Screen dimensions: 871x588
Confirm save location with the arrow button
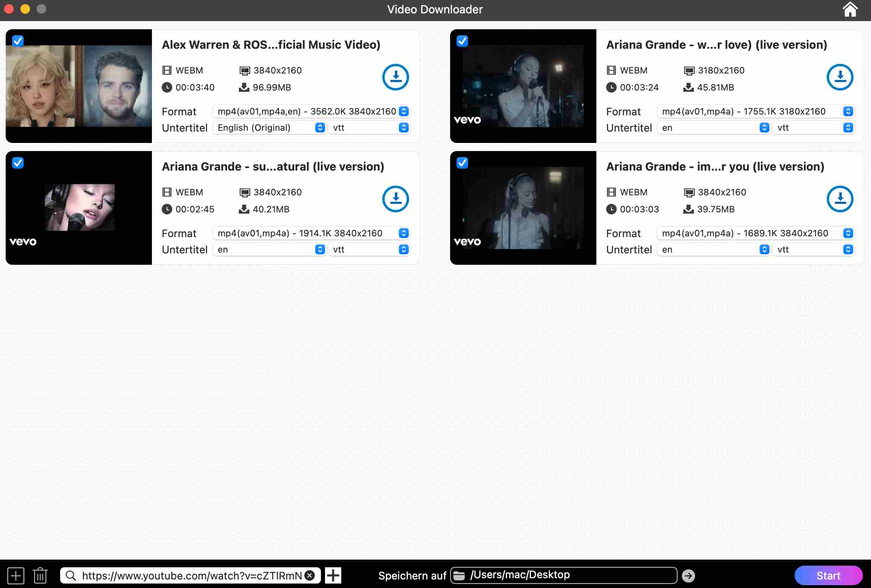(689, 575)
